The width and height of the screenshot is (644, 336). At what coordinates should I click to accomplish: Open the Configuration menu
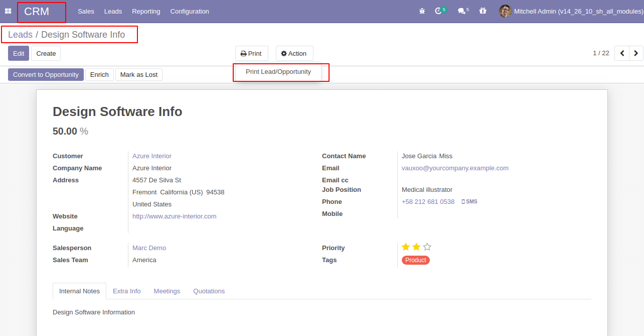[x=190, y=11]
